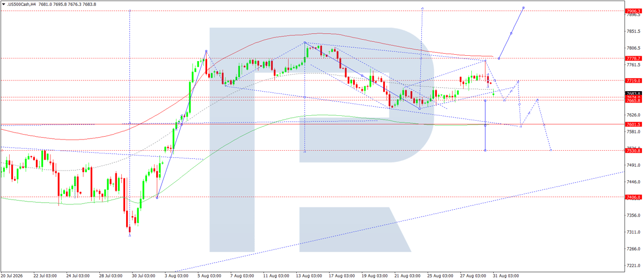Select the 7778.7 red price level tag
The width and height of the screenshot is (644, 280).
(x=633, y=58)
